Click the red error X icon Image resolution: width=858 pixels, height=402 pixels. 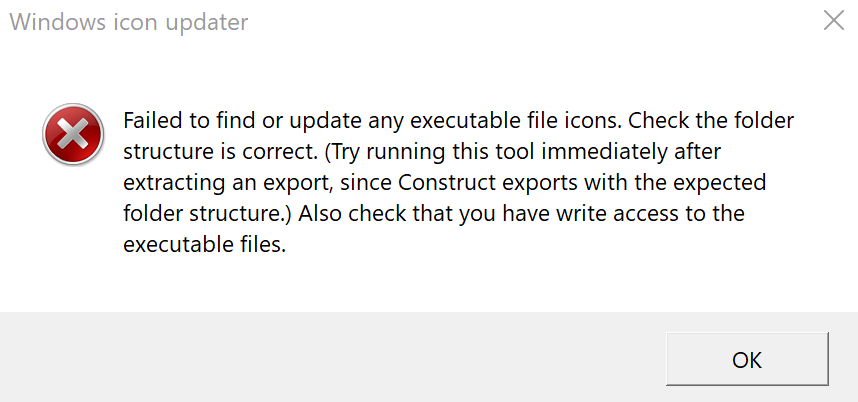[73, 134]
